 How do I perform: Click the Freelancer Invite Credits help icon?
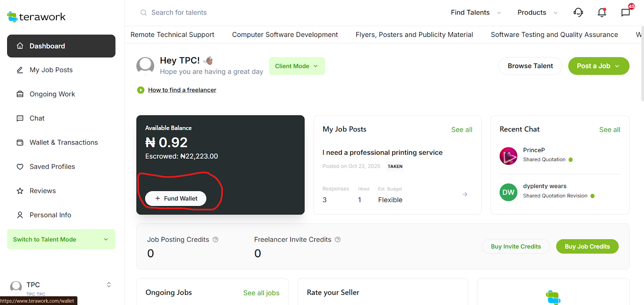pyautogui.click(x=338, y=239)
